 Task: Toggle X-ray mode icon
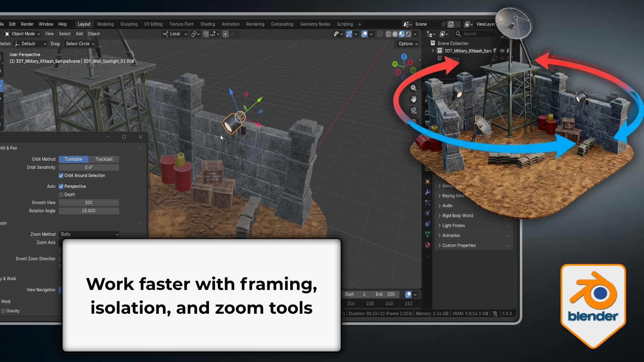(x=380, y=34)
